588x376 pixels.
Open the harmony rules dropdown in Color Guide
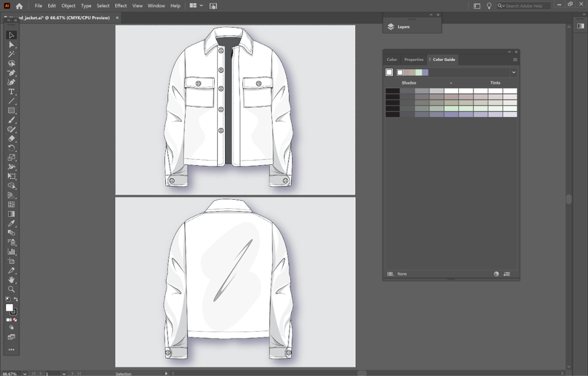513,72
